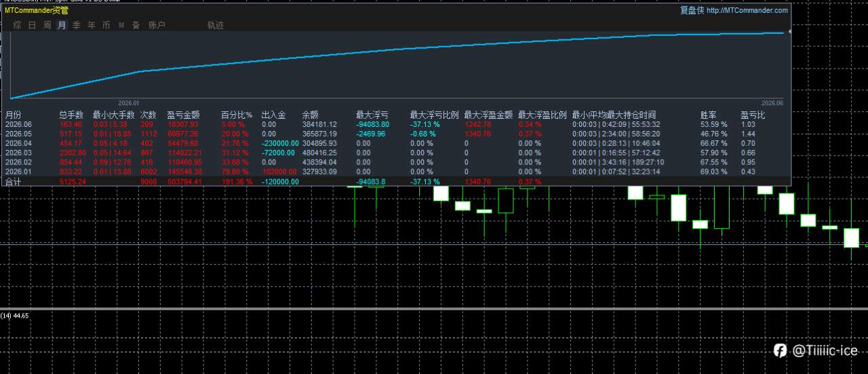Click win rate value 46.76 %
868x374 pixels.
coord(713,134)
